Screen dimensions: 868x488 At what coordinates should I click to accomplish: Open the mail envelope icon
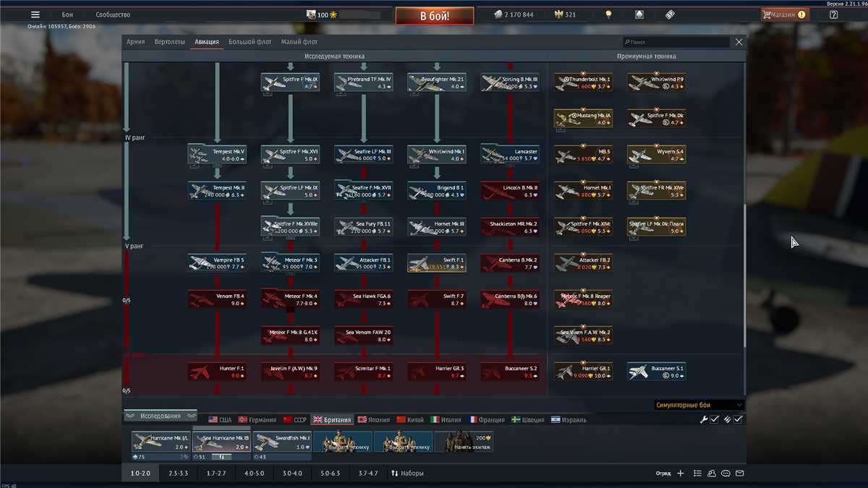(x=740, y=474)
